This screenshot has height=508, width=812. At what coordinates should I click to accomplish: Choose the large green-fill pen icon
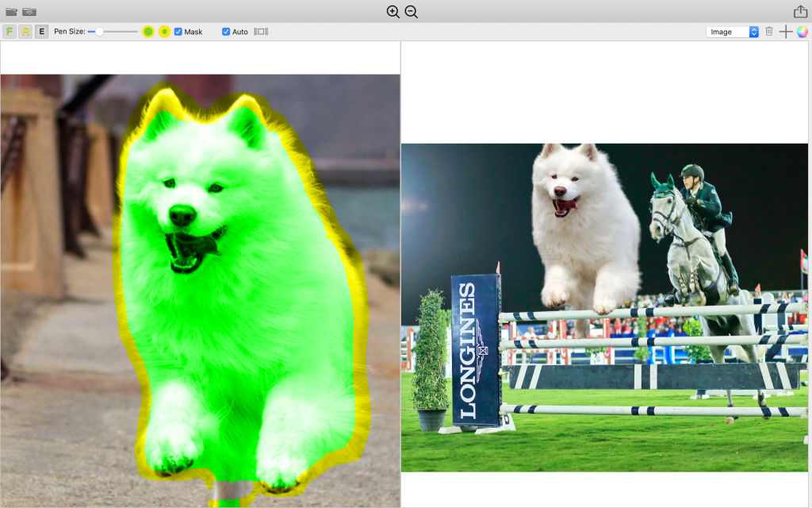148,32
